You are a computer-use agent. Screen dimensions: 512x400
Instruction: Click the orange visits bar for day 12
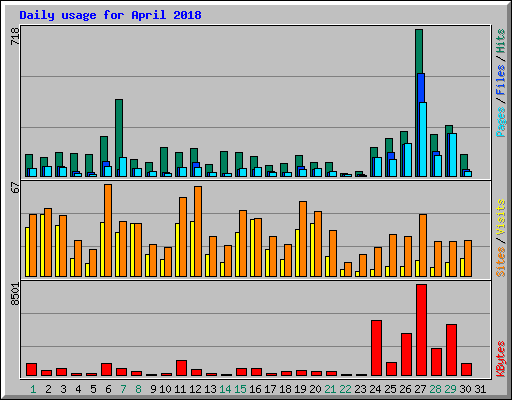(198, 231)
